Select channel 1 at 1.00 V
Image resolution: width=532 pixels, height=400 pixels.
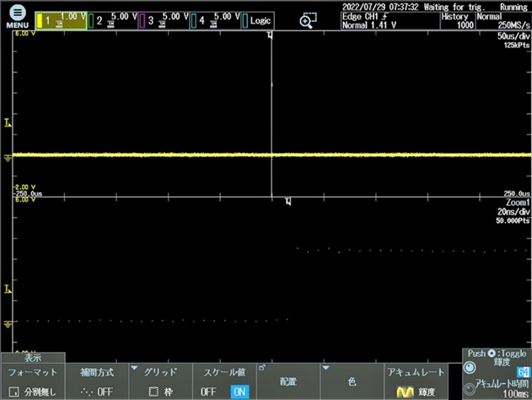61,19
